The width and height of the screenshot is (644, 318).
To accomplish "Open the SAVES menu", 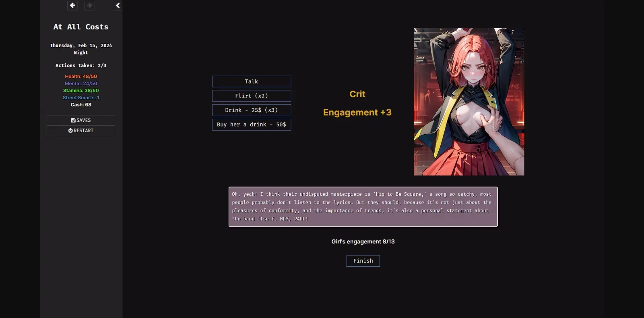I will (x=81, y=120).
